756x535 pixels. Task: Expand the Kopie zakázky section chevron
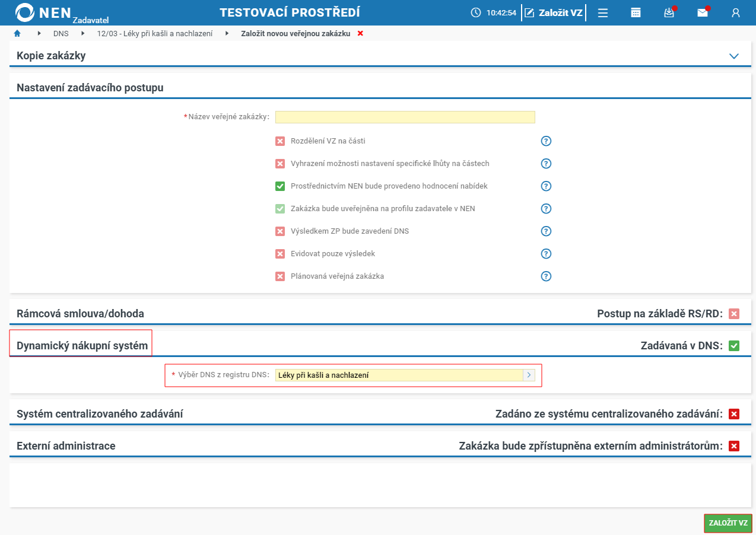pyautogui.click(x=734, y=56)
